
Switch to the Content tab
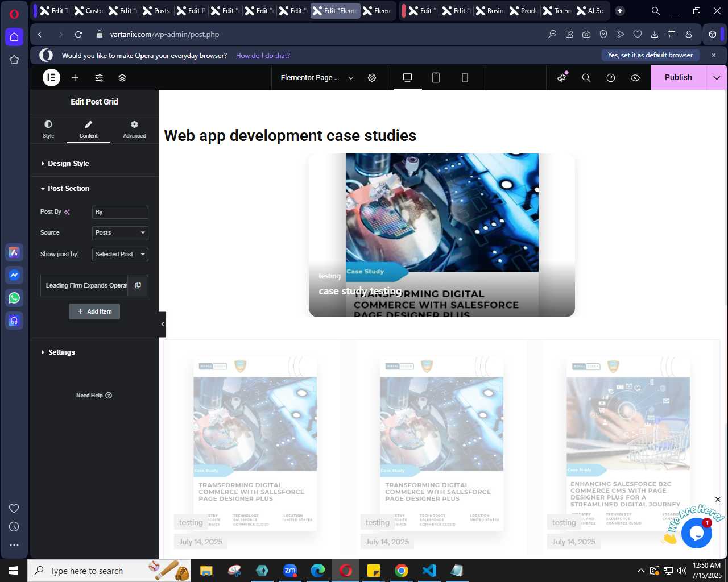88,129
